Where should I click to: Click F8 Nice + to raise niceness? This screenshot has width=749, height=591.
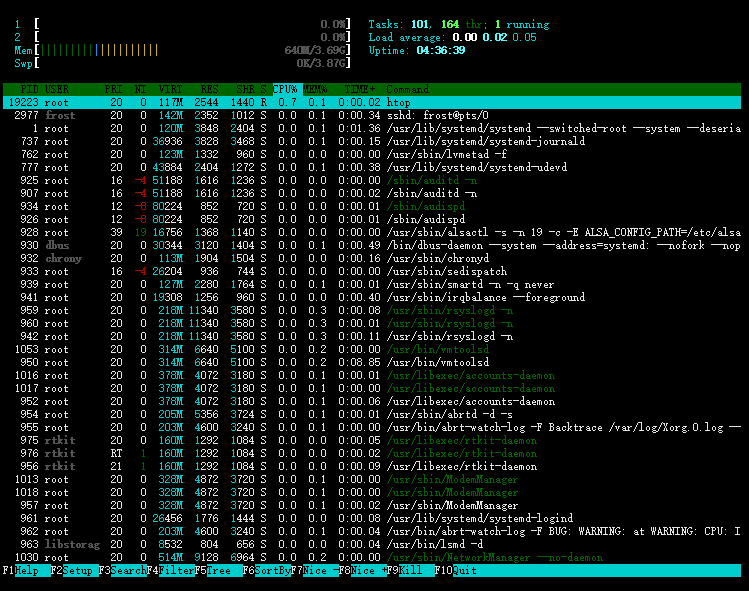(362, 570)
